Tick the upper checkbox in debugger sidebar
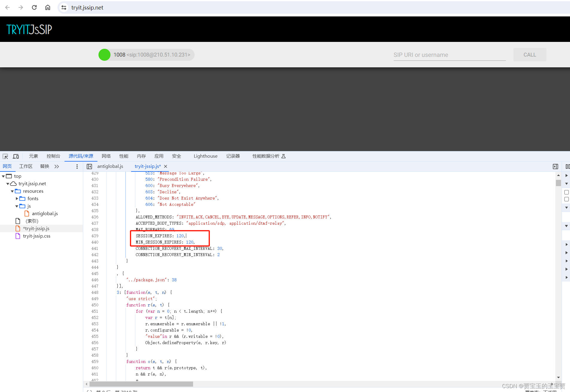 [x=566, y=192]
